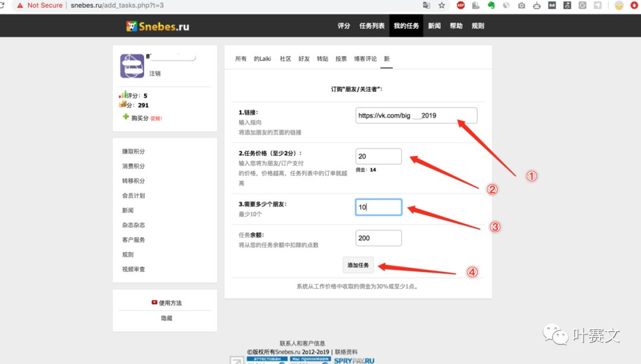Click the Google Translate icon in address bar
The width and height of the screenshot is (641, 364).
(426, 5)
